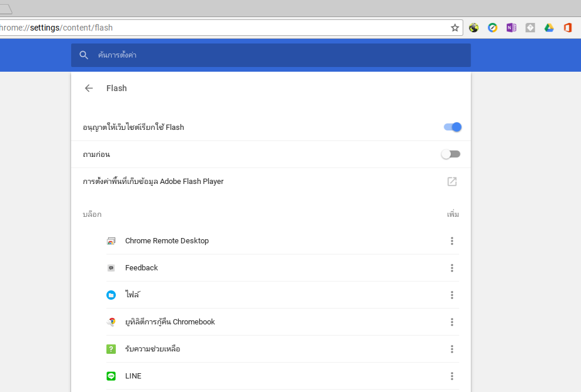Go back using the arrow beside Flash
The height and width of the screenshot is (392, 581).
[89, 88]
